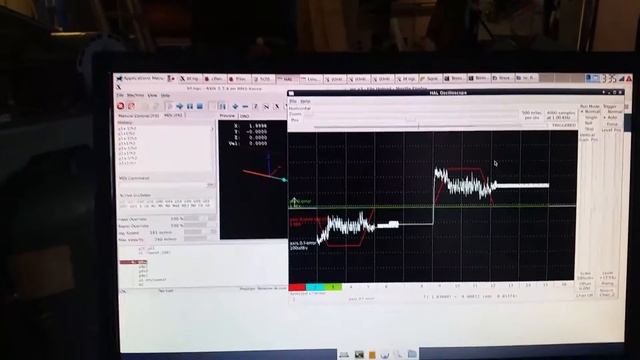Click the trigger Source Chan button

pos(607,293)
